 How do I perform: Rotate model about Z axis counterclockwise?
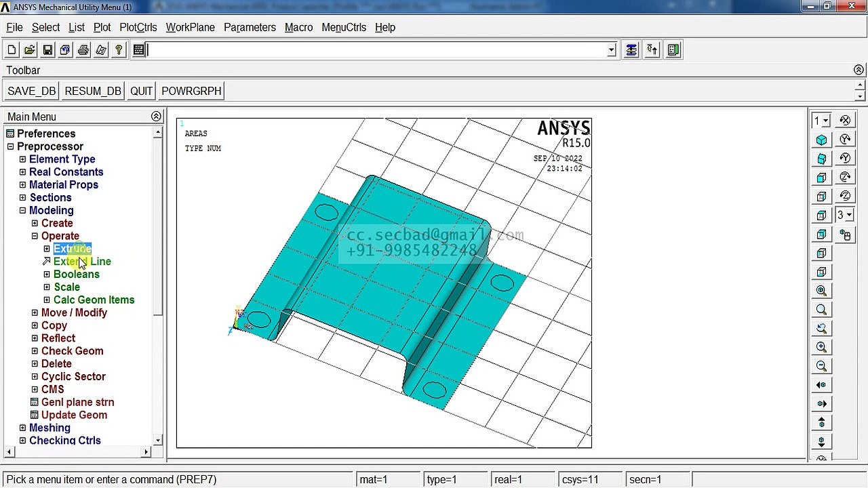coord(845,197)
